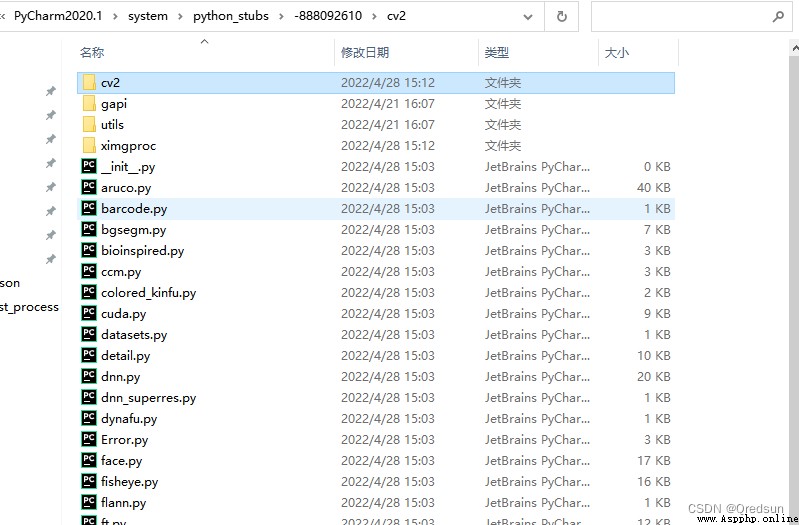Image resolution: width=799 pixels, height=525 pixels.
Task: Select the Error.py file icon
Action: click(89, 439)
